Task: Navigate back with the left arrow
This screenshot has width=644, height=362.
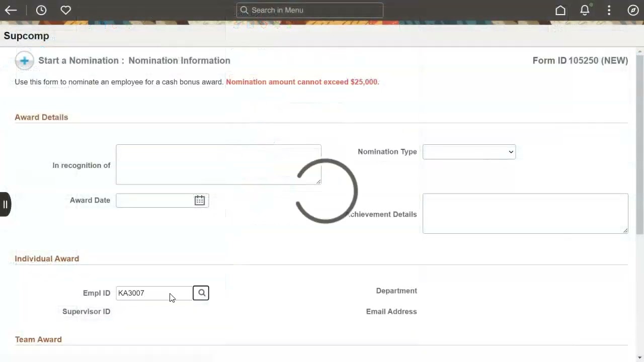Action: coord(11,10)
